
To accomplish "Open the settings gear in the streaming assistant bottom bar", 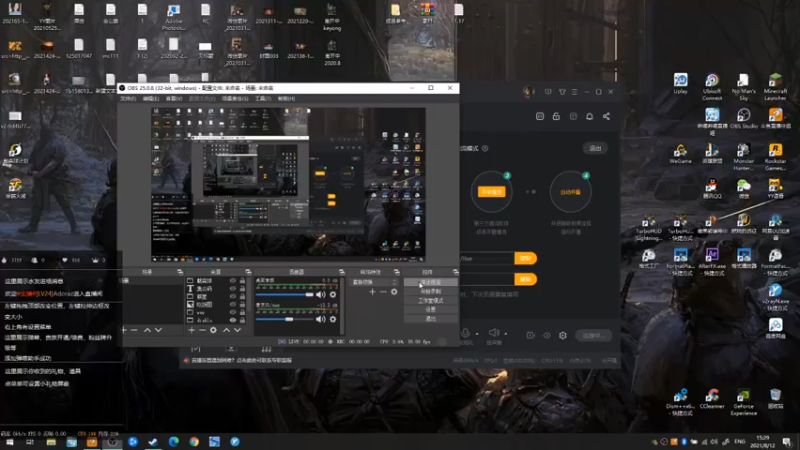I will tap(563, 335).
